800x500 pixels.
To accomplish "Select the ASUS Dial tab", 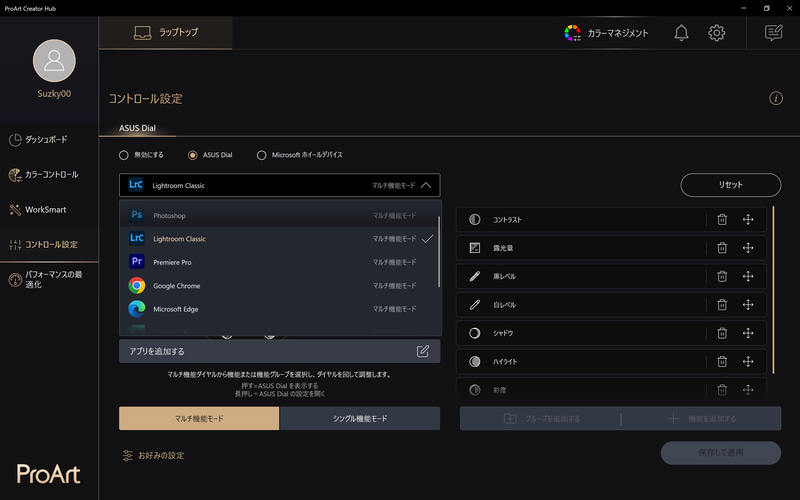I will pyautogui.click(x=137, y=128).
